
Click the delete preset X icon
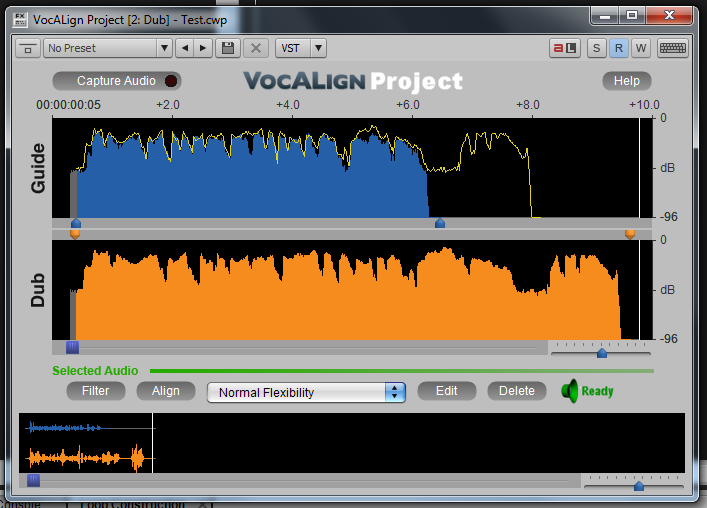(256, 48)
